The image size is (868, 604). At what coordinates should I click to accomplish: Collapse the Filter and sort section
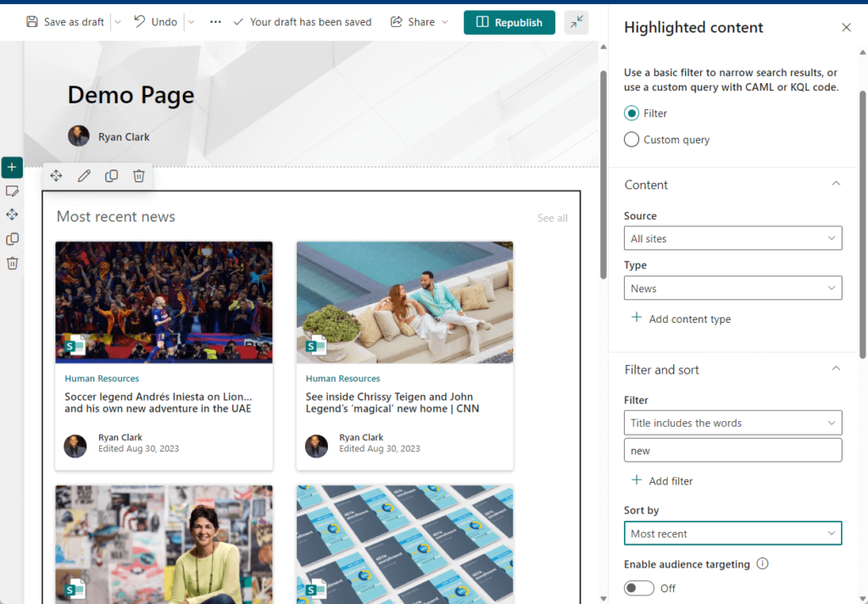click(x=836, y=369)
